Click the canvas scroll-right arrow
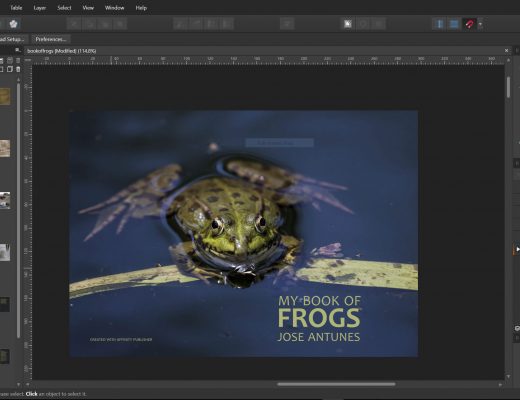The image size is (520, 400). point(500,384)
